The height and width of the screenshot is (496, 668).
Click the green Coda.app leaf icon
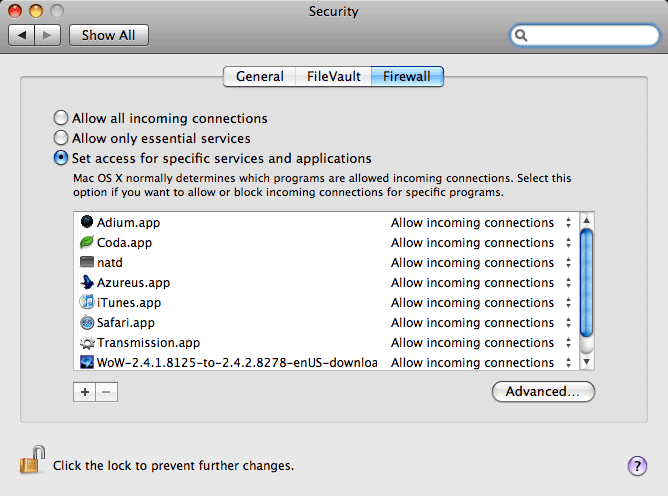point(87,242)
